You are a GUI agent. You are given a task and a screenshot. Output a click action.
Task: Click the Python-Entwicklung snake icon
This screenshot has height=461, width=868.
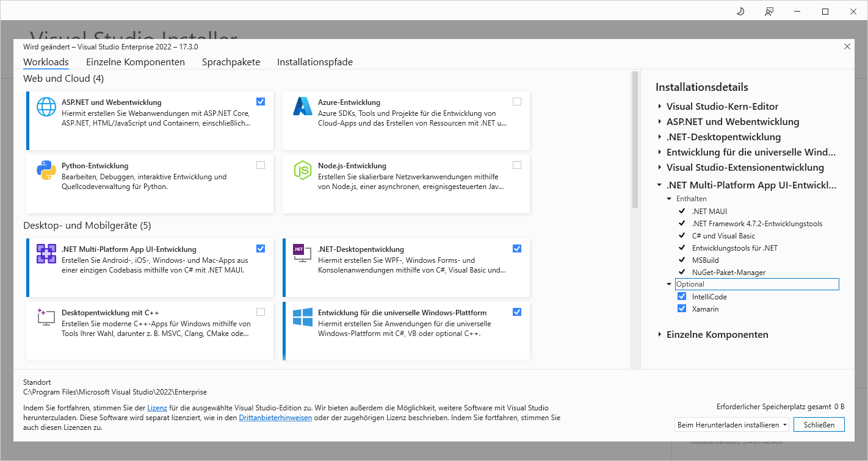click(46, 170)
